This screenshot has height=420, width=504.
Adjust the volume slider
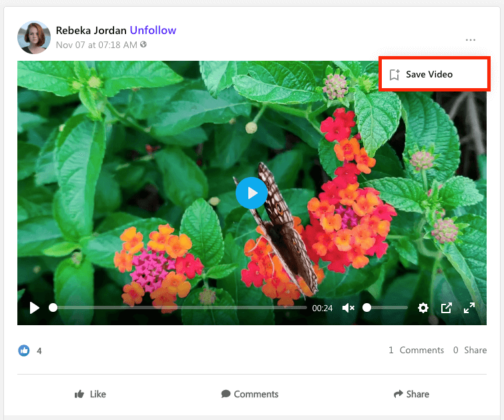click(x=387, y=308)
